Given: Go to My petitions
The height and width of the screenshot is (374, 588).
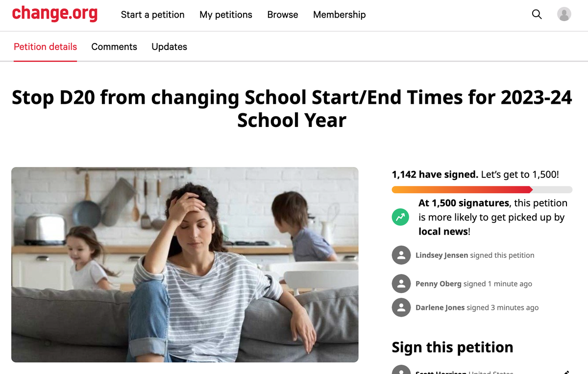Looking at the screenshot, I should (226, 15).
